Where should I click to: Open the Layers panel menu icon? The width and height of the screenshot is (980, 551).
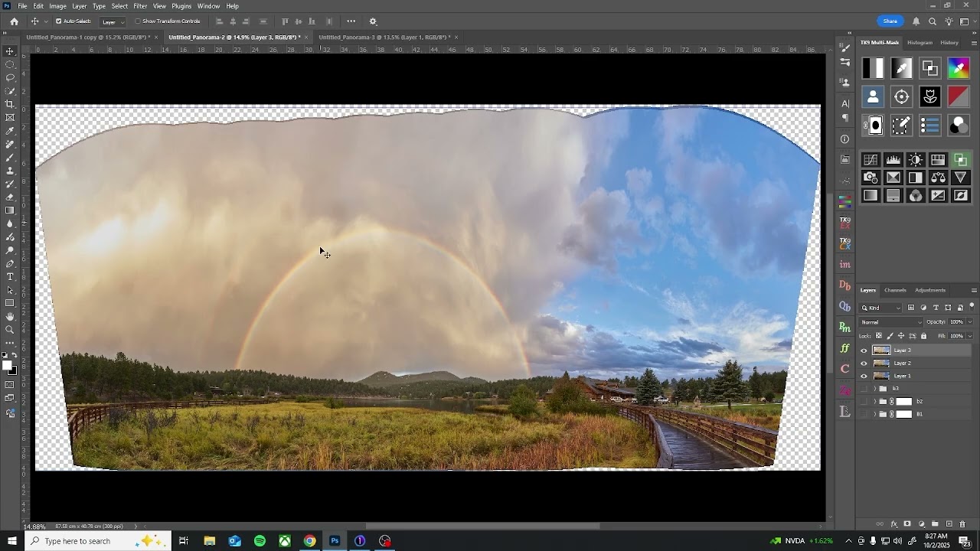974,290
